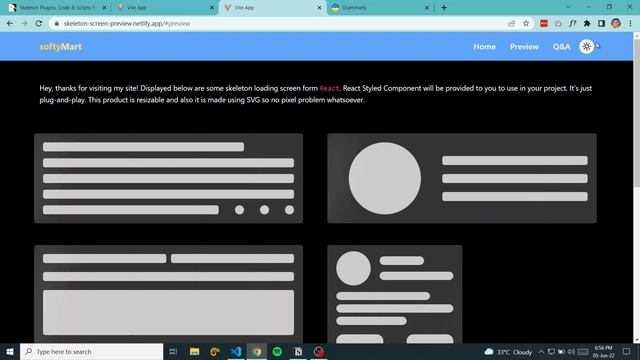Open Visual Studio Code from taskbar
The image size is (640, 360).
236,351
